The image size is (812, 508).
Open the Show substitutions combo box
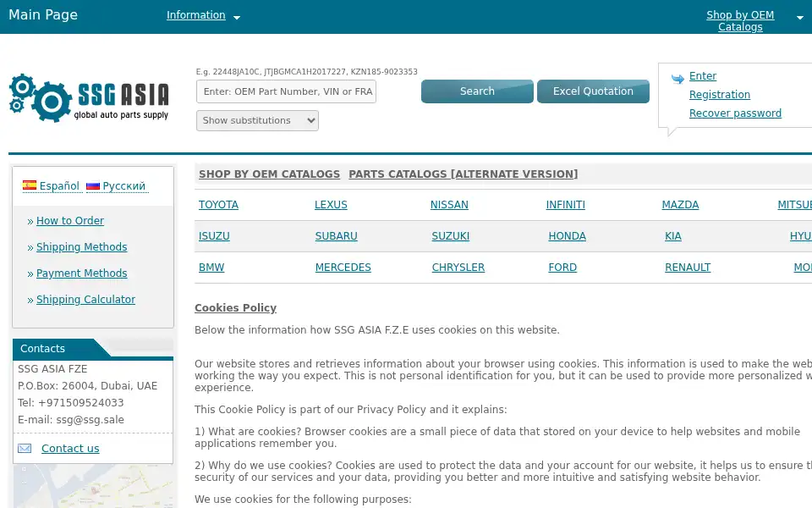point(257,121)
